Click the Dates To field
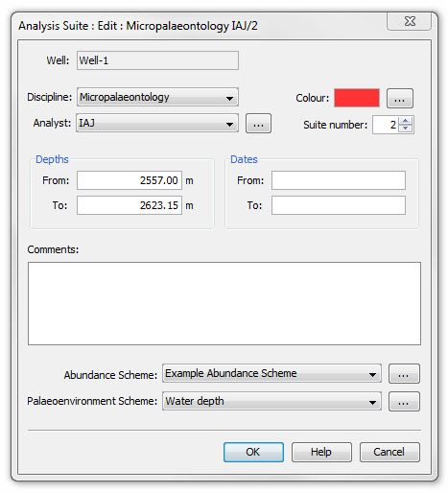This screenshot has width=448, height=493. click(339, 205)
